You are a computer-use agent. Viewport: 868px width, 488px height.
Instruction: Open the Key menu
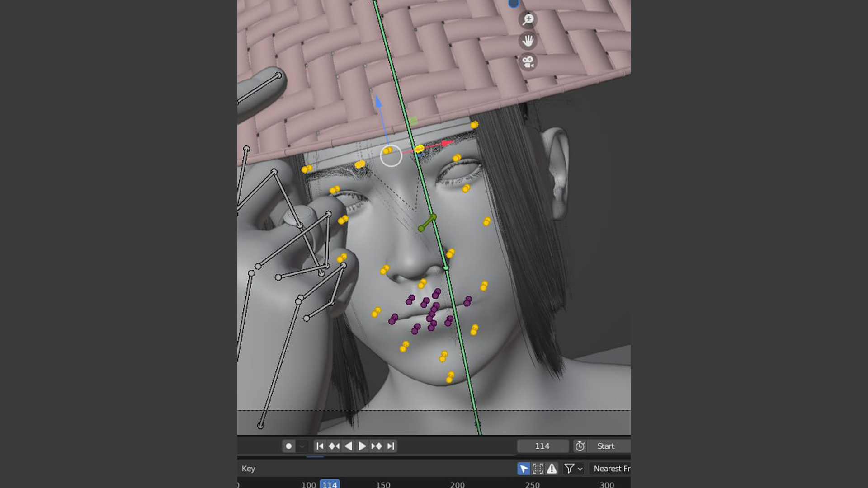point(248,469)
